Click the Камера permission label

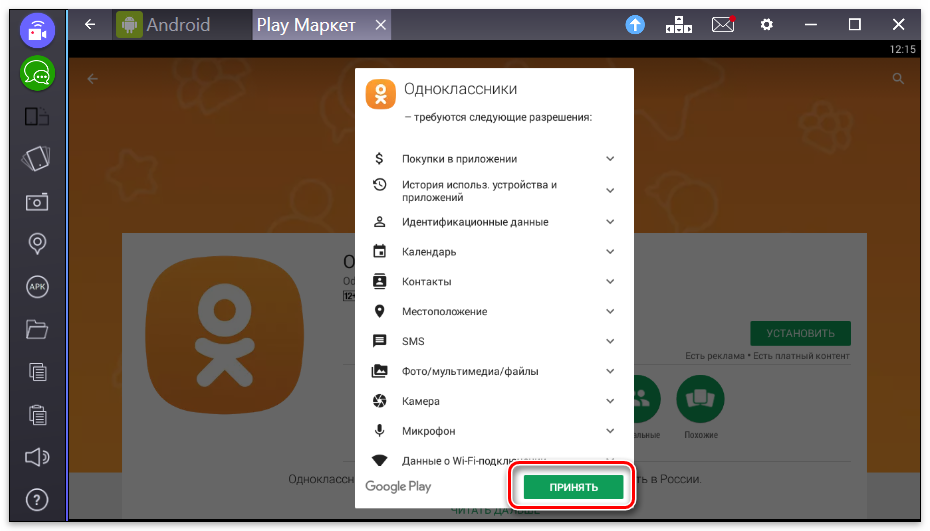tap(421, 401)
